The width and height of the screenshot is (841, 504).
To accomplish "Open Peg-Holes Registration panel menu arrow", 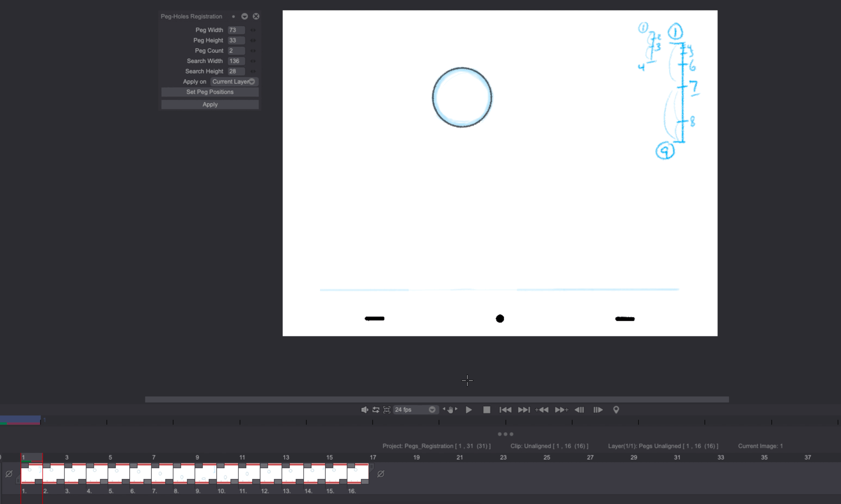I will [x=244, y=16].
